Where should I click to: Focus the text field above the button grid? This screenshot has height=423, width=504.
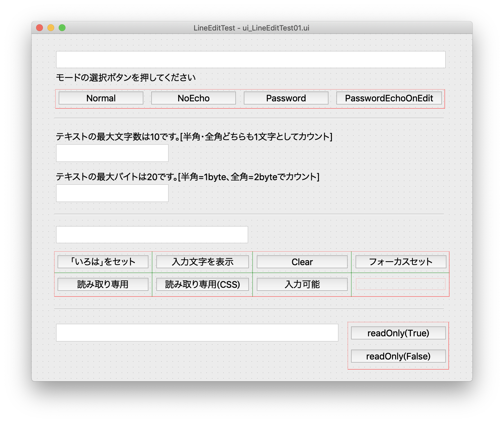coord(152,234)
